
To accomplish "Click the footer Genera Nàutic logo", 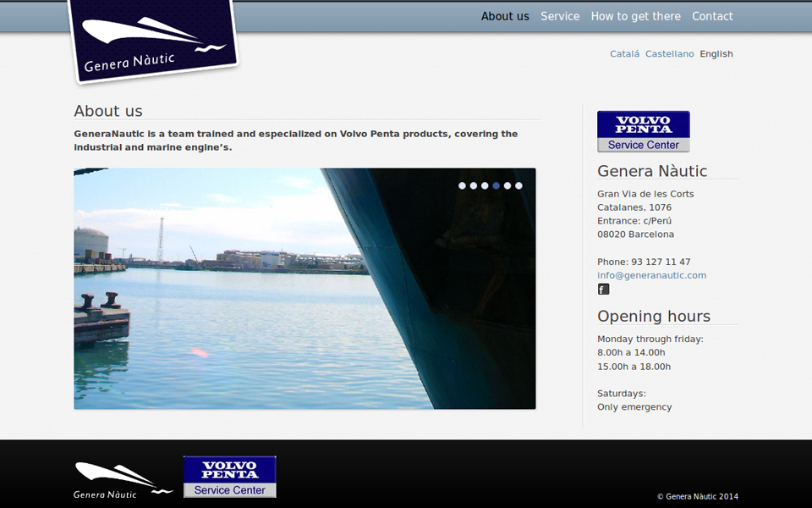I will tap(123, 481).
